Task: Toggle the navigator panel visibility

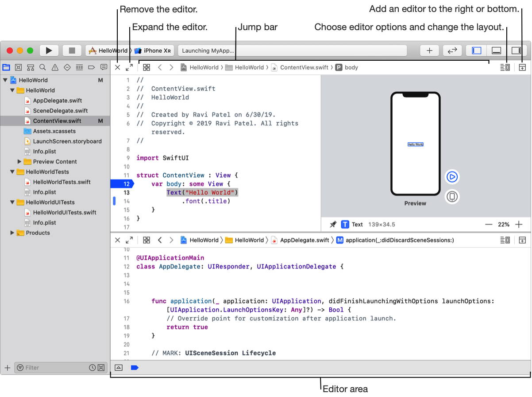Action: pos(476,51)
